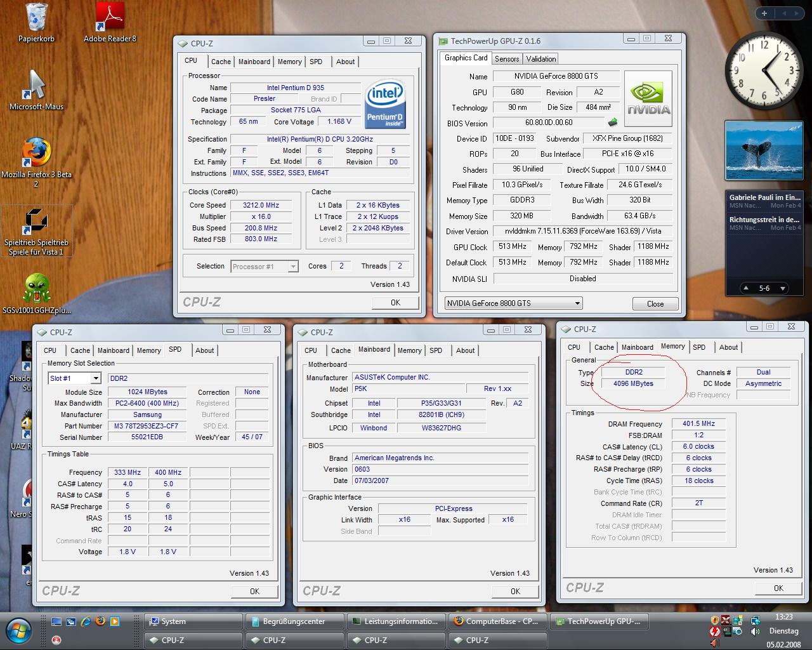This screenshot has width=812, height=650.
Task: Select Spieltrieb Spiele für Vista desktop icon
Action: 36,231
